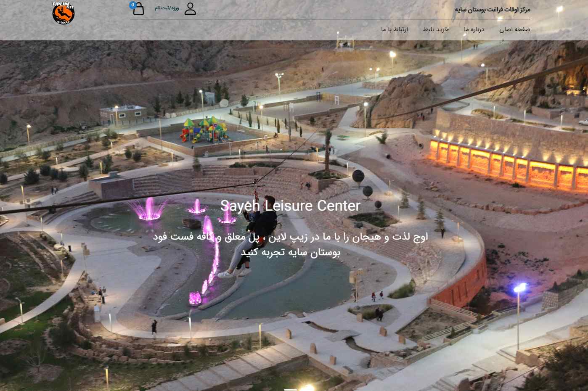
Task: Click the Persian hero subtitle text
Action: pos(290,244)
